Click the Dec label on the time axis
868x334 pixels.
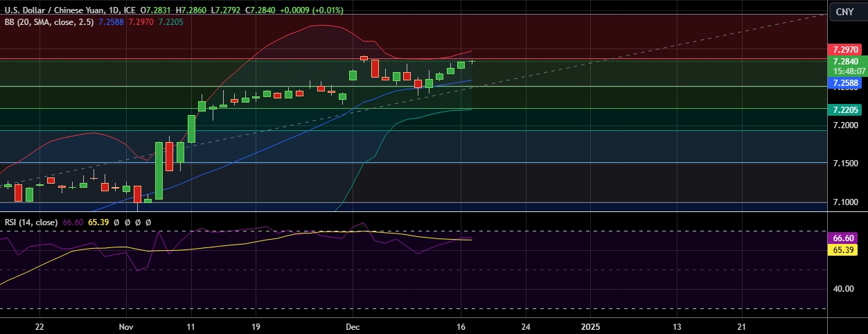click(353, 326)
